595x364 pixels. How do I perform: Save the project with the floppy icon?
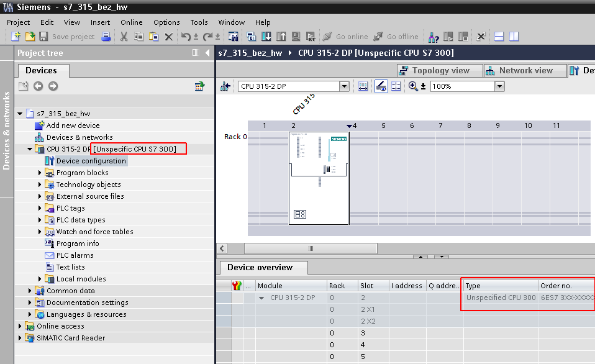click(43, 37)
